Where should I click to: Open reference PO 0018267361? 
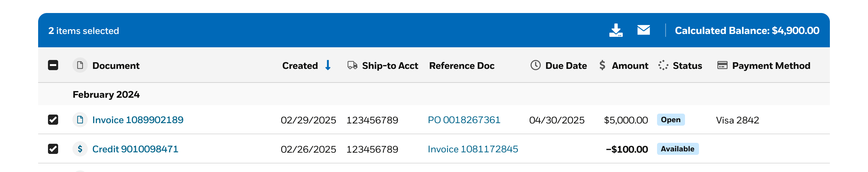464,120
